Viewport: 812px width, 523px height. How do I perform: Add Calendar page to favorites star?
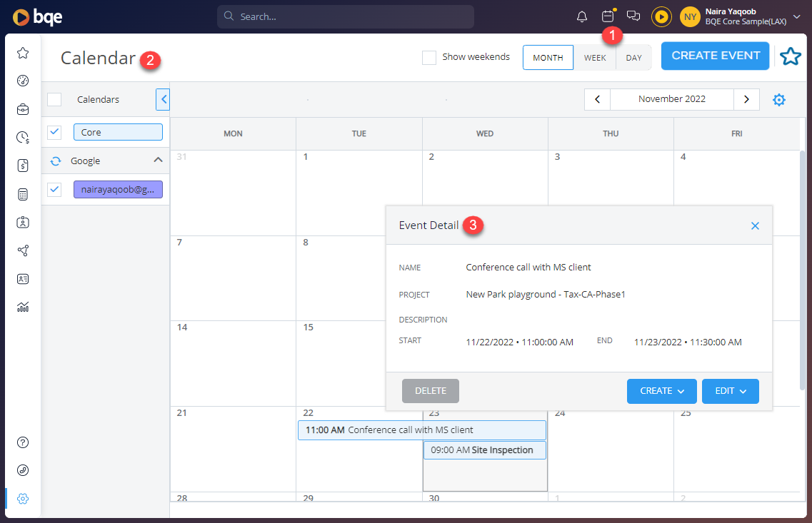pos(791,56)
